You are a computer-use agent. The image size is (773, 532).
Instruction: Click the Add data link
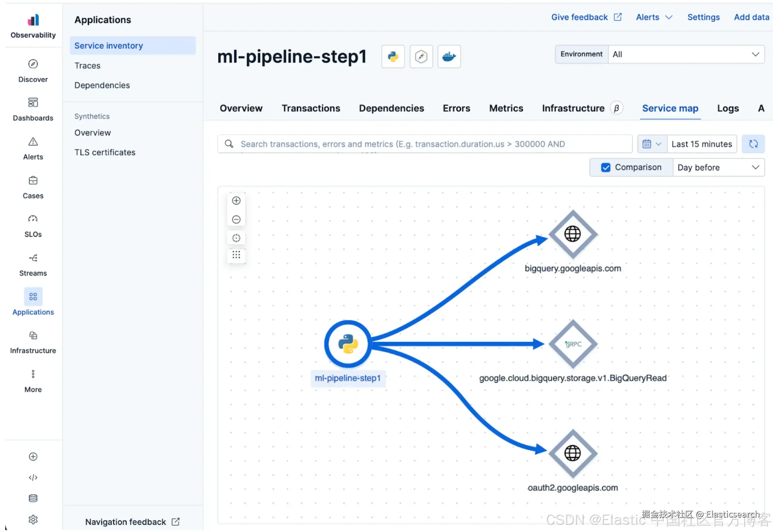pos(751,17)
